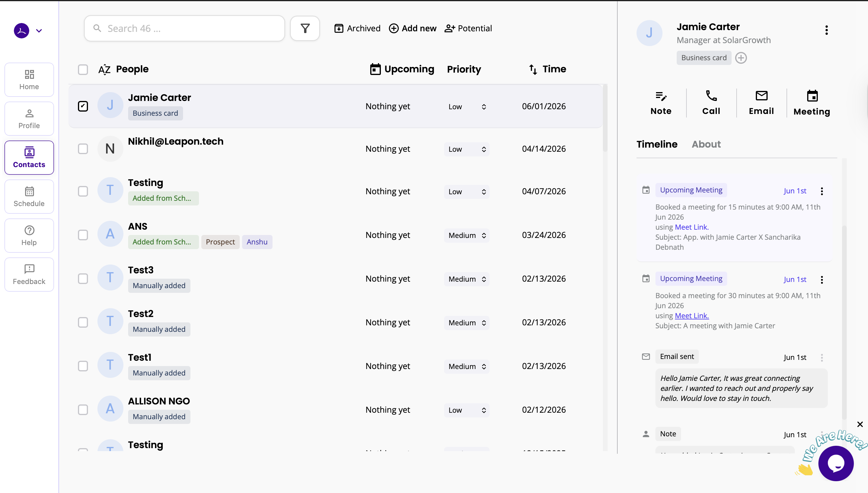Switch to the About tab

point(706,144)
